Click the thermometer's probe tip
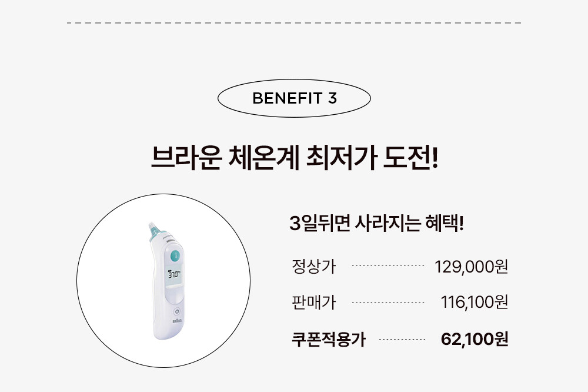Viewport: 588px width, 392px height. (153, 229)
